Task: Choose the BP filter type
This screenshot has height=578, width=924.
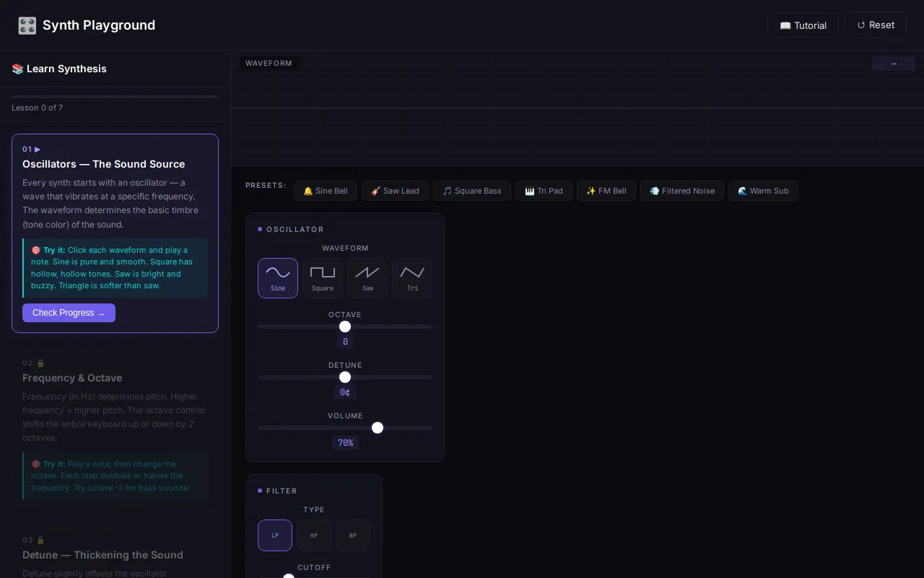Action: [353, 535]
